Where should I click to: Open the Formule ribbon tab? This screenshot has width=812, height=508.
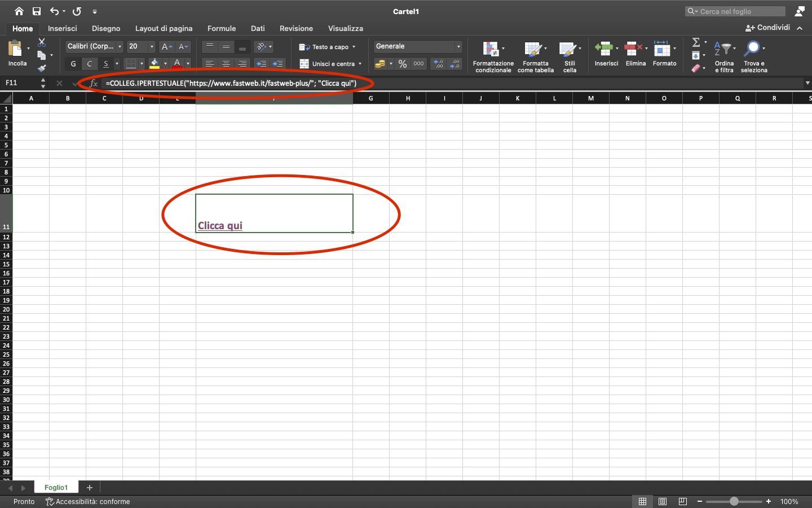click(222, 28)
